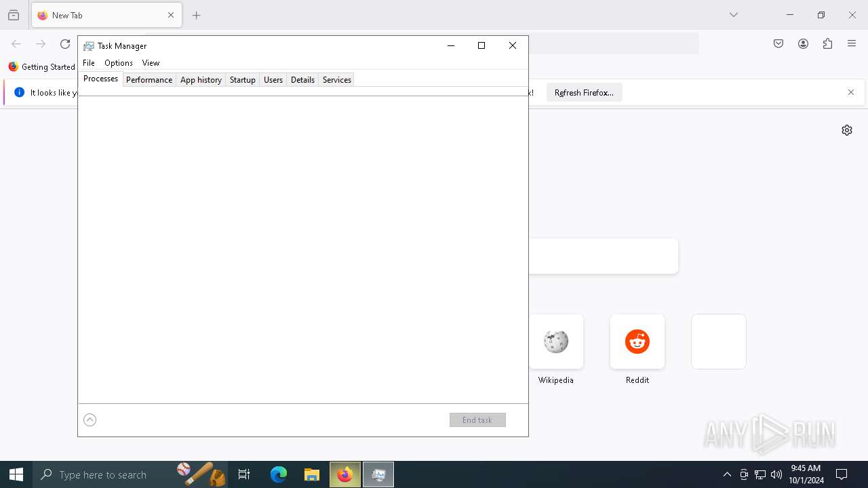
Task: Open the Options menu in Task Manager
Action: [x=119, y=63]
